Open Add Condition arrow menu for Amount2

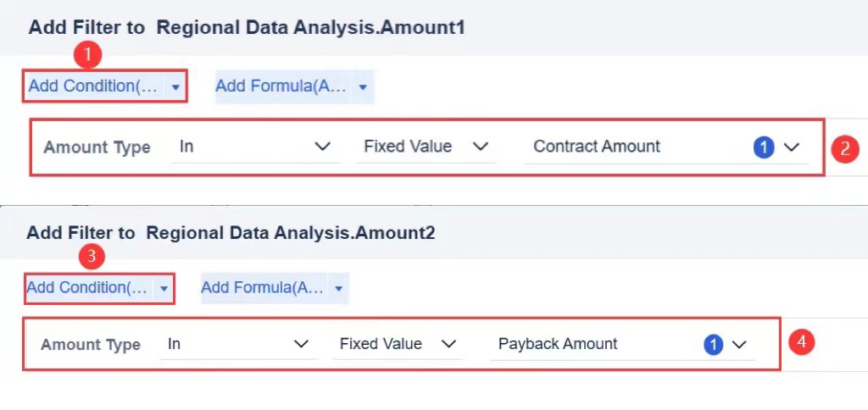click(x=164, y=288)
